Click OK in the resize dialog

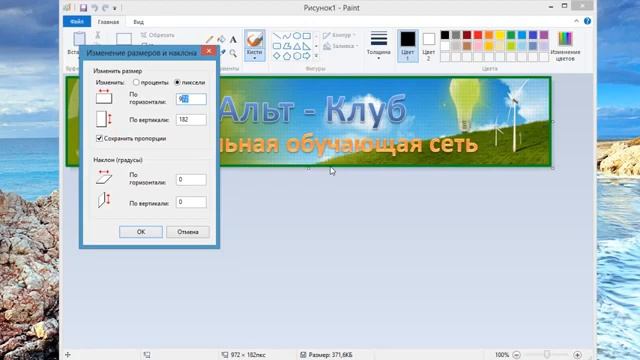[x=141, y=232]
